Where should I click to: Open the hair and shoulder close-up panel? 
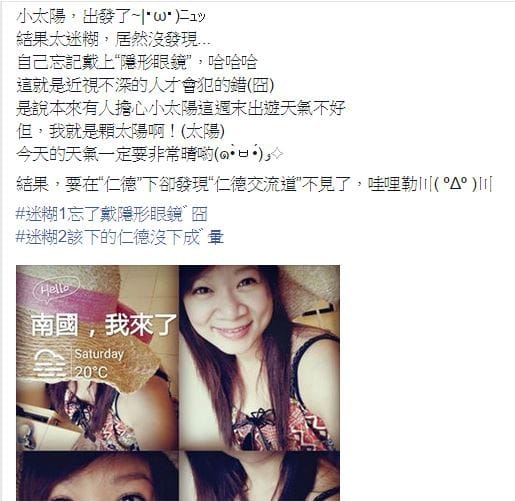(259, 477)
